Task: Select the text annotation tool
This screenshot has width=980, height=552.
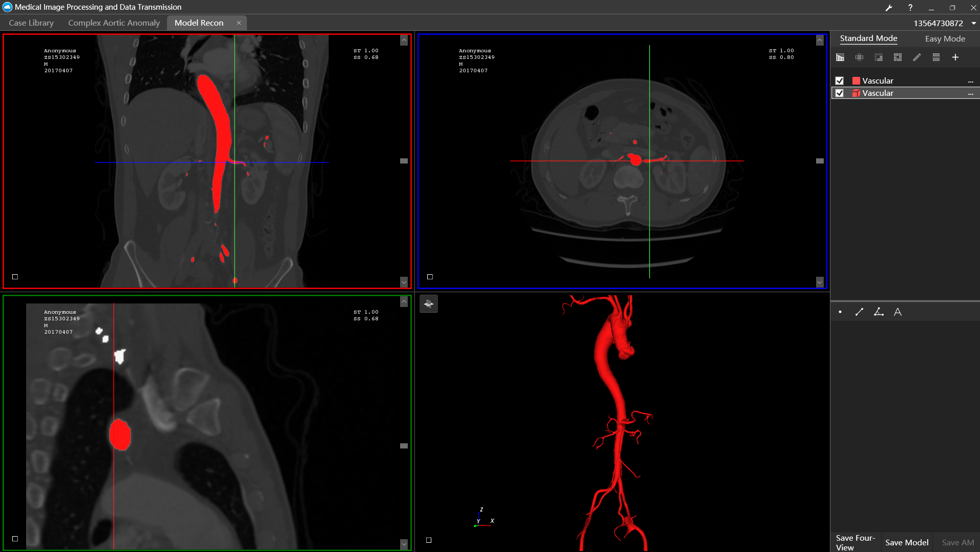Action: (898, 312)
